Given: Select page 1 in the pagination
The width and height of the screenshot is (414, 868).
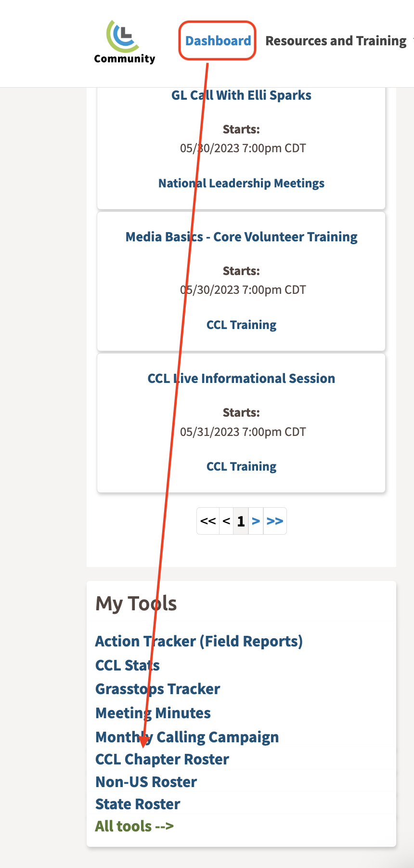Looking at the screenshot, I should point(241,521).
